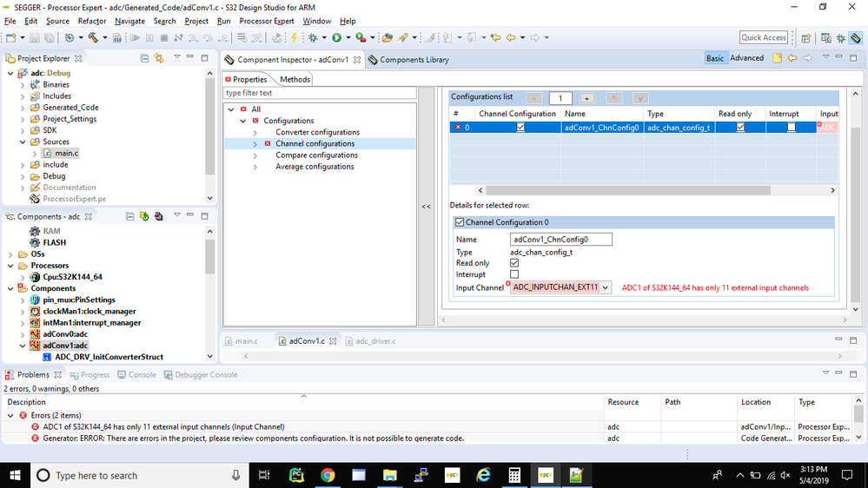The height and width of the screenshot is (488, 868).
Task: Collapse the Errors (2 items) group
Action: coord(10,416)
